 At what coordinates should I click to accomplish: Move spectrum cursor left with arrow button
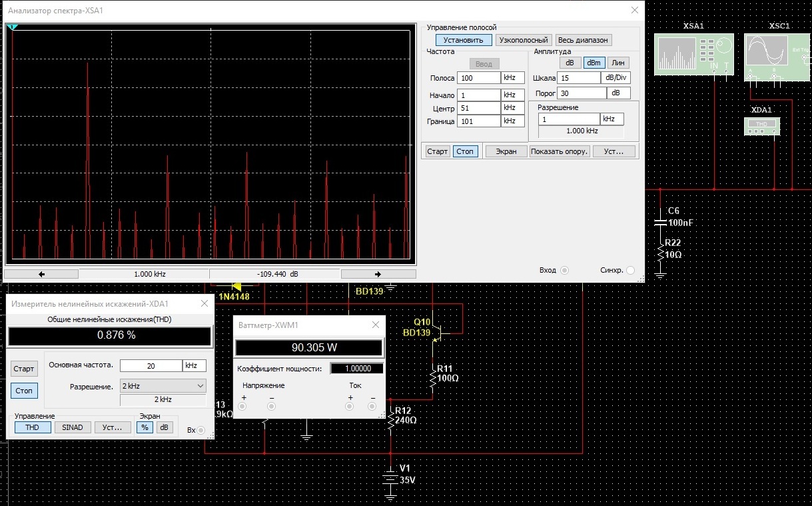41,274
